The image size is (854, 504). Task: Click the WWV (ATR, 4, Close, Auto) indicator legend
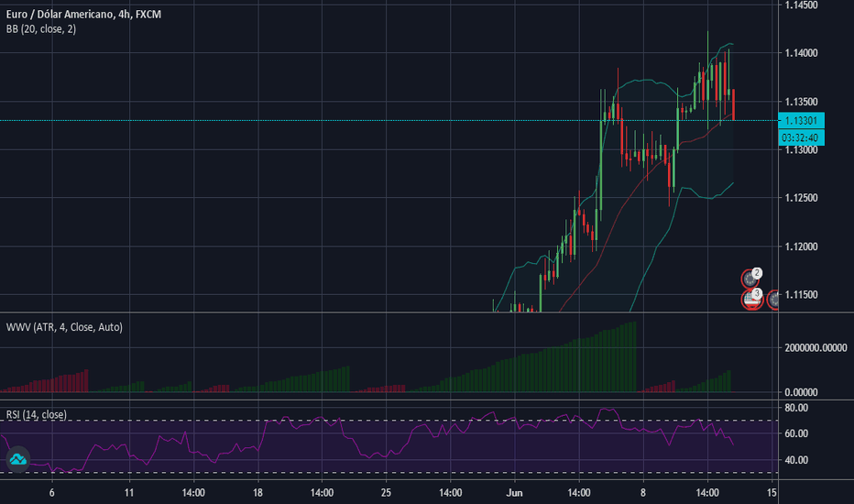(x=64, y=327)
